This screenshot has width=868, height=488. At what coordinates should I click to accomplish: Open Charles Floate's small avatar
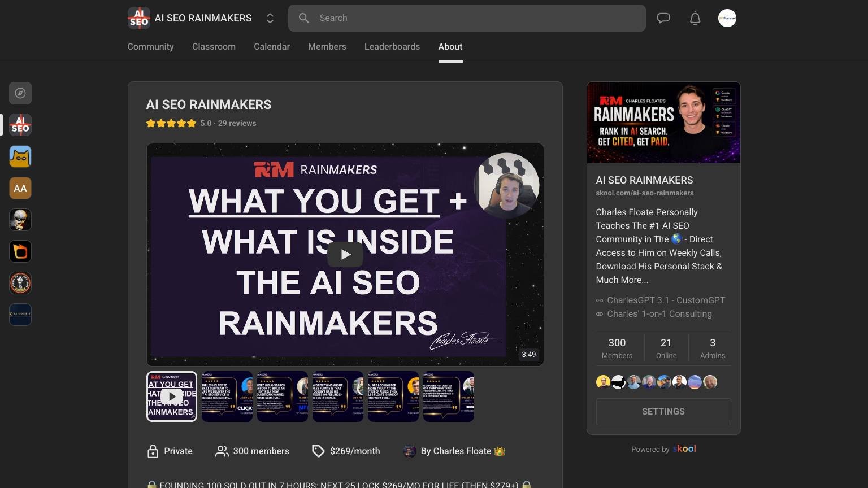point(410,451)
